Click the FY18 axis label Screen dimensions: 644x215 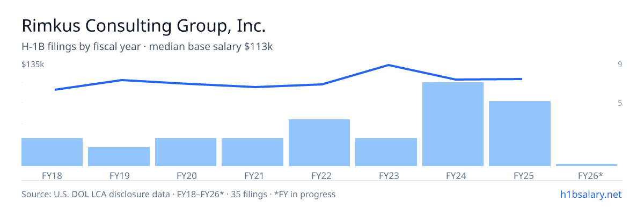point(52,175)
